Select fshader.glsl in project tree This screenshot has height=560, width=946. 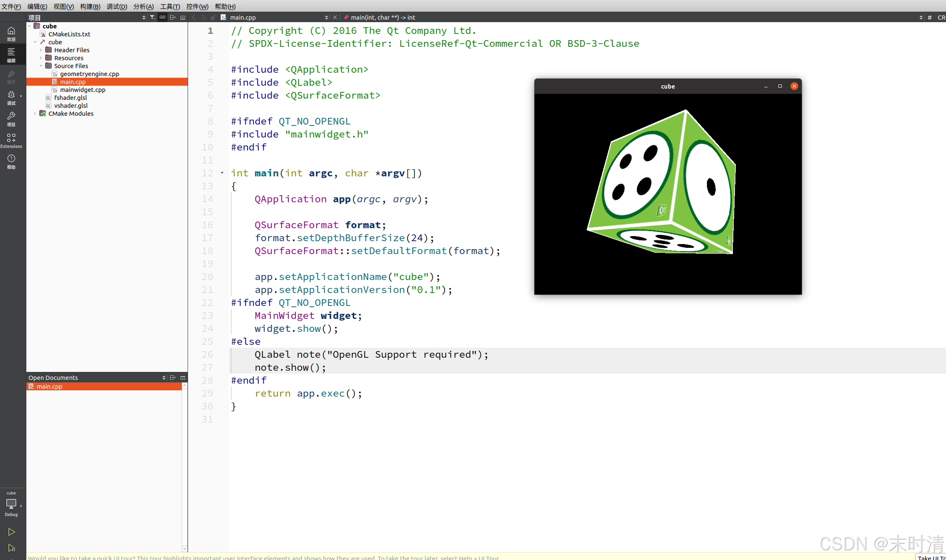click(x=71, y=97)
